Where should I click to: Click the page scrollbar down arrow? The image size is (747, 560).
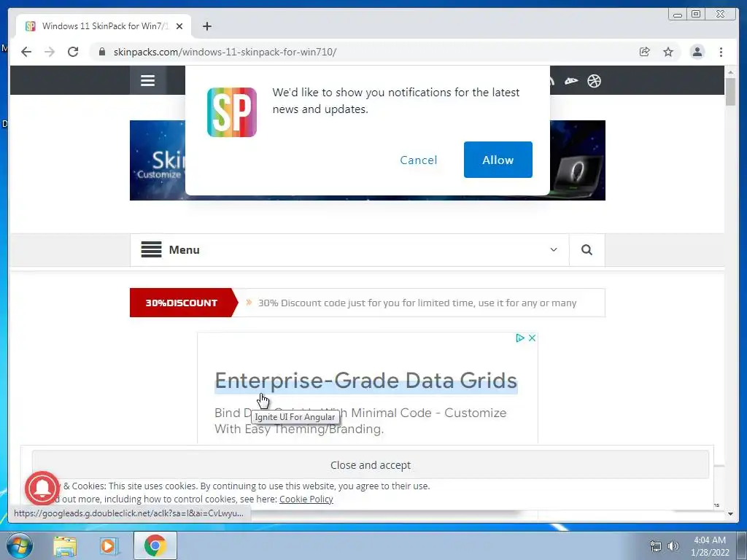pos(730,514)
